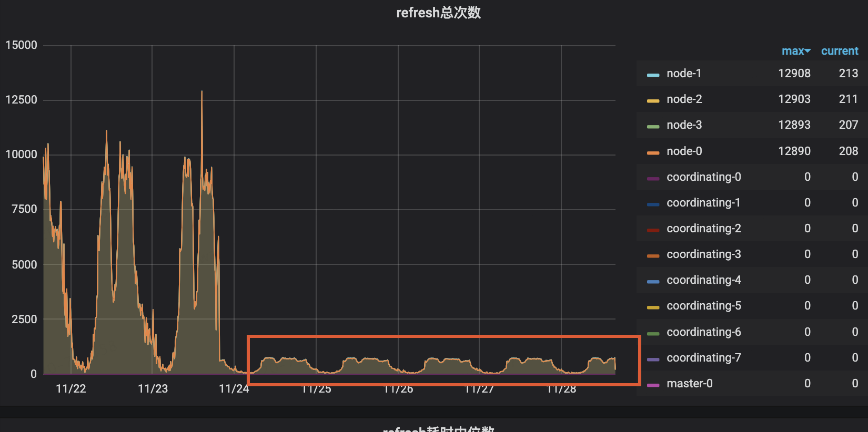The image size is (868, 432).
Task: Change coordinating-5 yellow color swatch
Action: click(653, 307)
